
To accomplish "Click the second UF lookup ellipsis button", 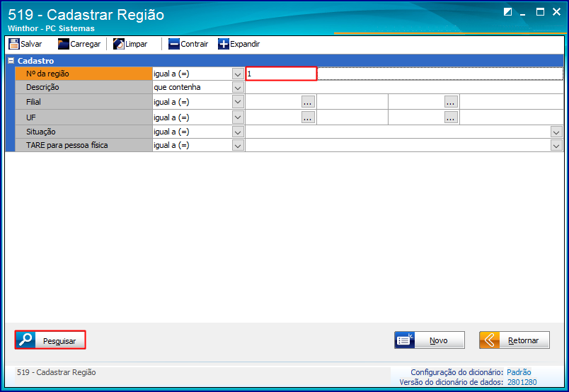I will [451, 117].
